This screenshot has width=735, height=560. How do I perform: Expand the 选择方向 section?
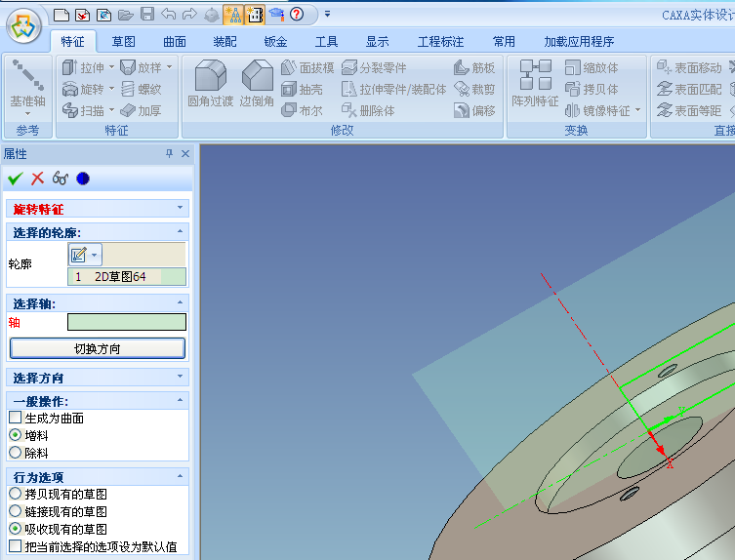[180, 378]
